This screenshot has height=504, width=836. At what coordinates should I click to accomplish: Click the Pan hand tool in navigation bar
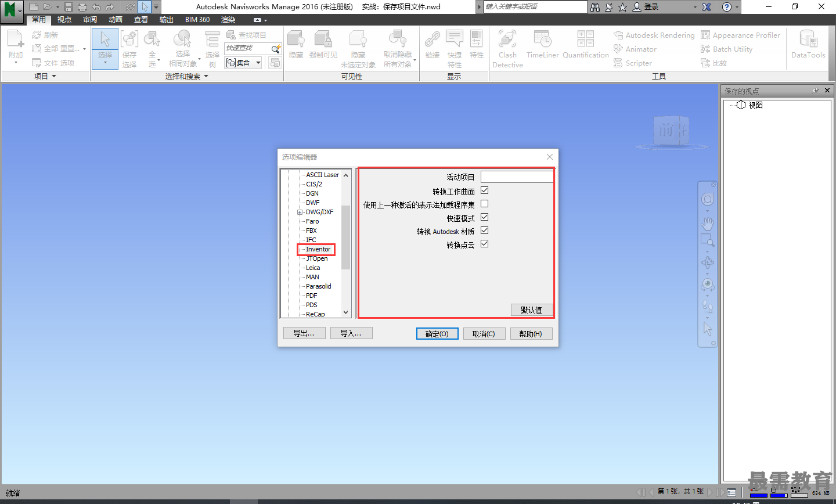click(707, 223)
